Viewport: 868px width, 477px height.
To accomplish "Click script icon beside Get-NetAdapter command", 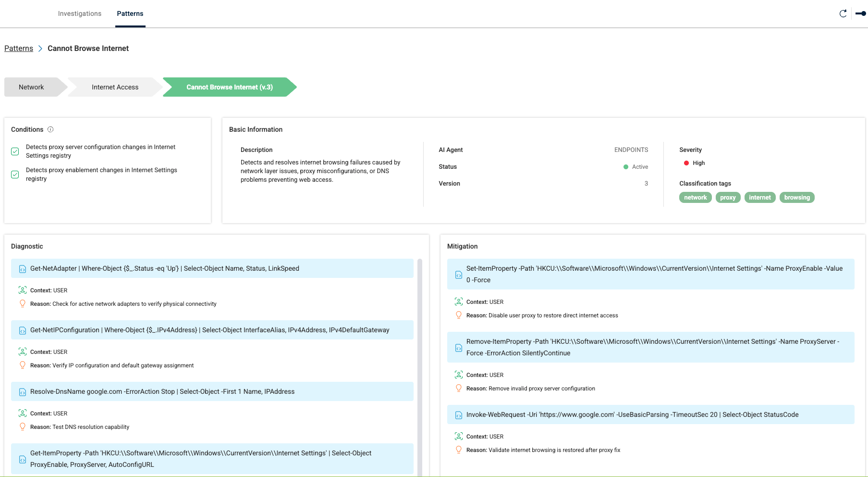I will tap(23, 269).
